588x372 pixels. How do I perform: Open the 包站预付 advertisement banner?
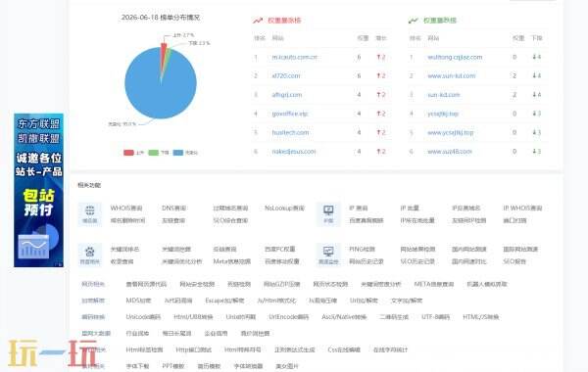(x=38, y=190)
